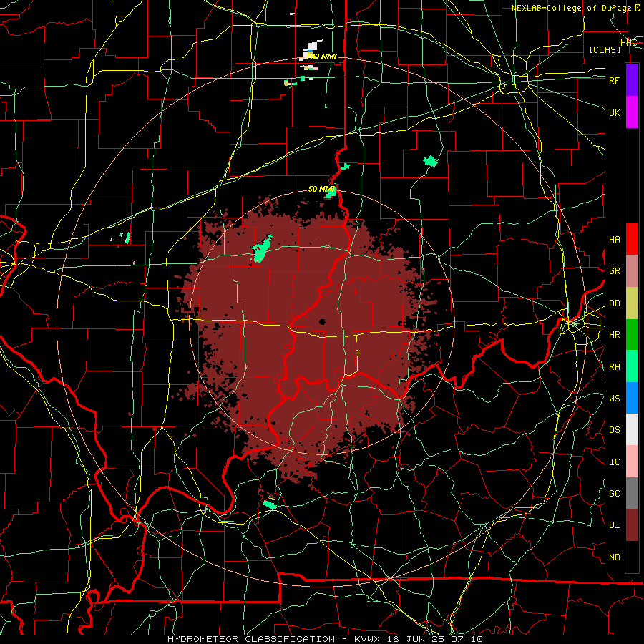Screen dimensions: 644x644
Task: Click the 100 NMI range ring label
Action: tap(321, 57)
